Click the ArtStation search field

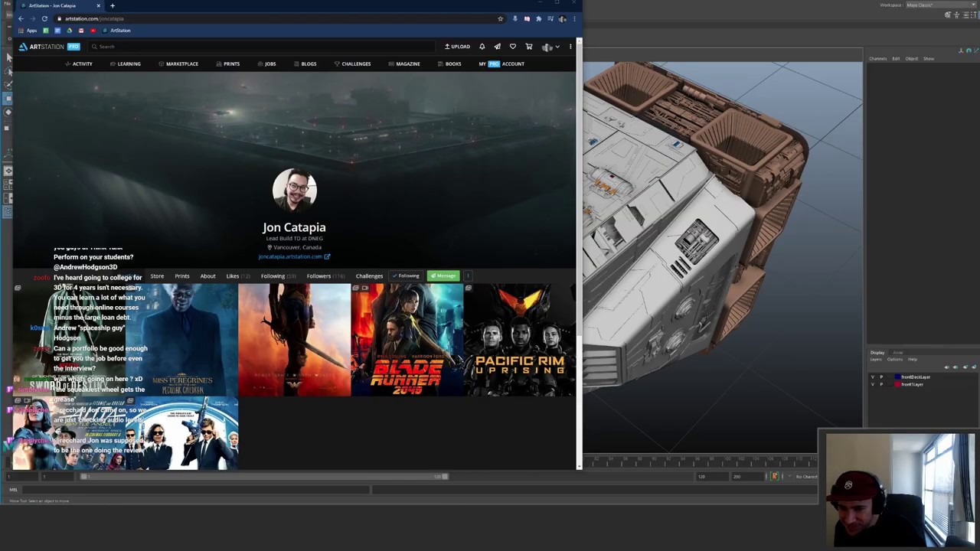tap(260, 47)
